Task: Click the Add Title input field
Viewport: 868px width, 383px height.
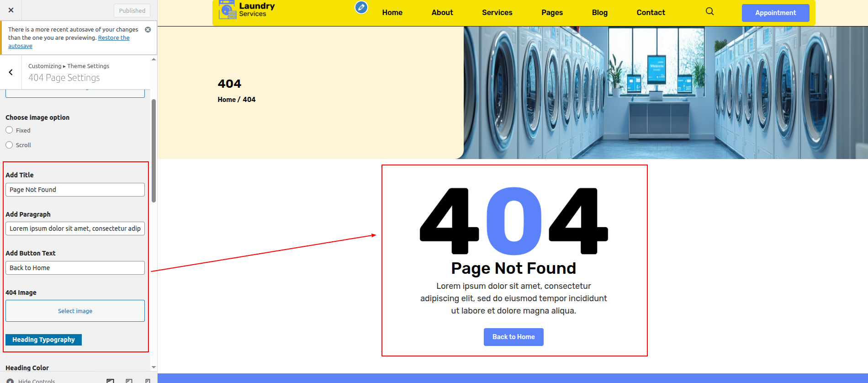Action: point(75,190)
